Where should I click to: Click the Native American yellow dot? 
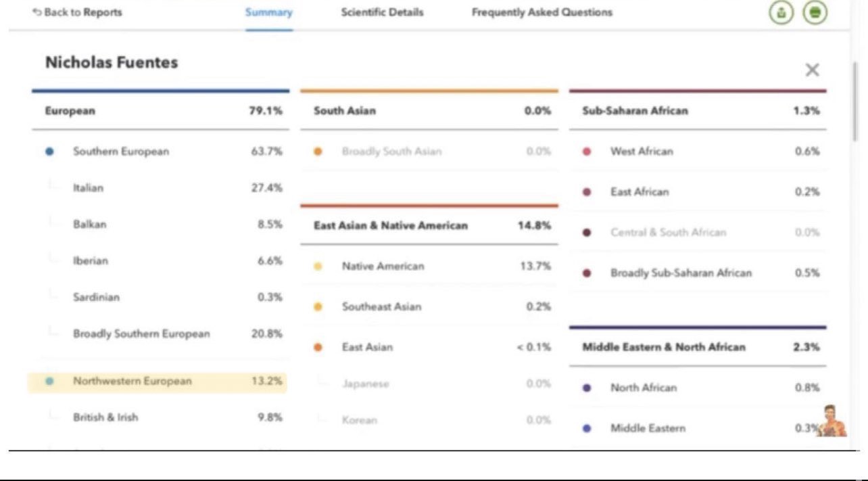point(318,267)
